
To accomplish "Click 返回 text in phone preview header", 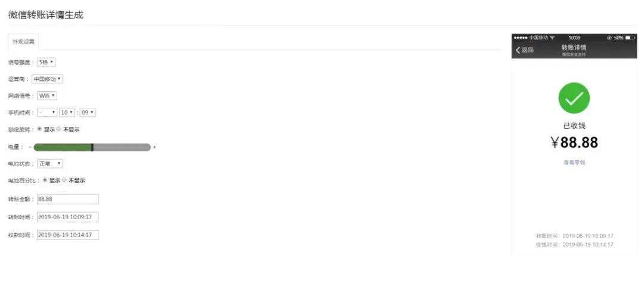I will point(527,50).
